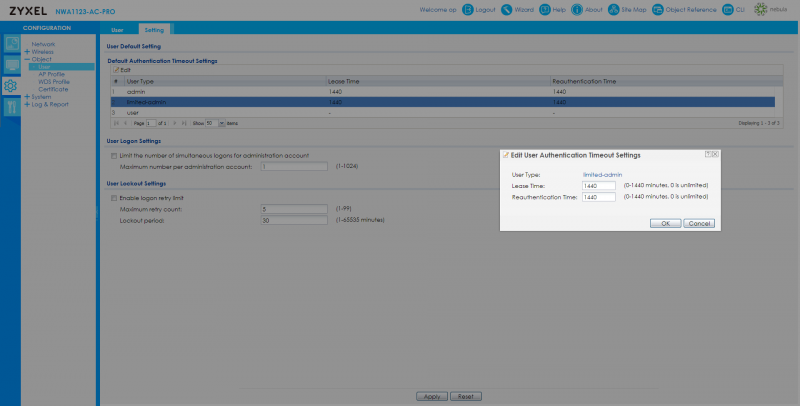
Task: Close the Edit User Authentication Timeout dialog
Action: 715,154
